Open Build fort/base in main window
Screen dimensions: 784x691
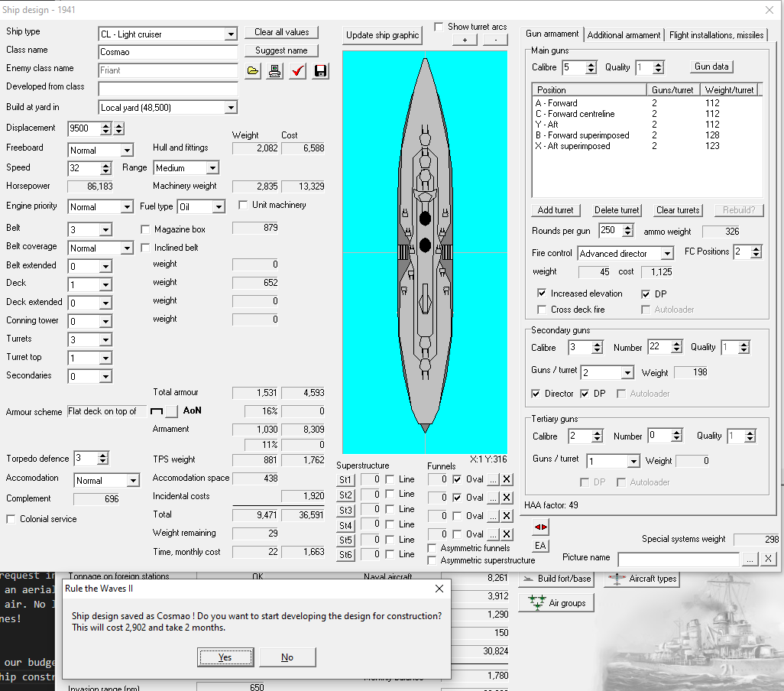[x=556, y=579]
